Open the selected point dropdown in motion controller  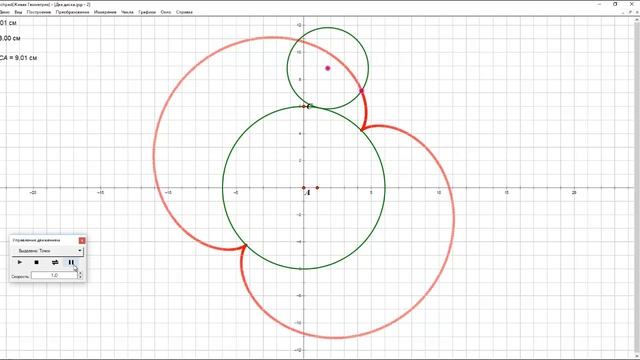tap(48, 251)
